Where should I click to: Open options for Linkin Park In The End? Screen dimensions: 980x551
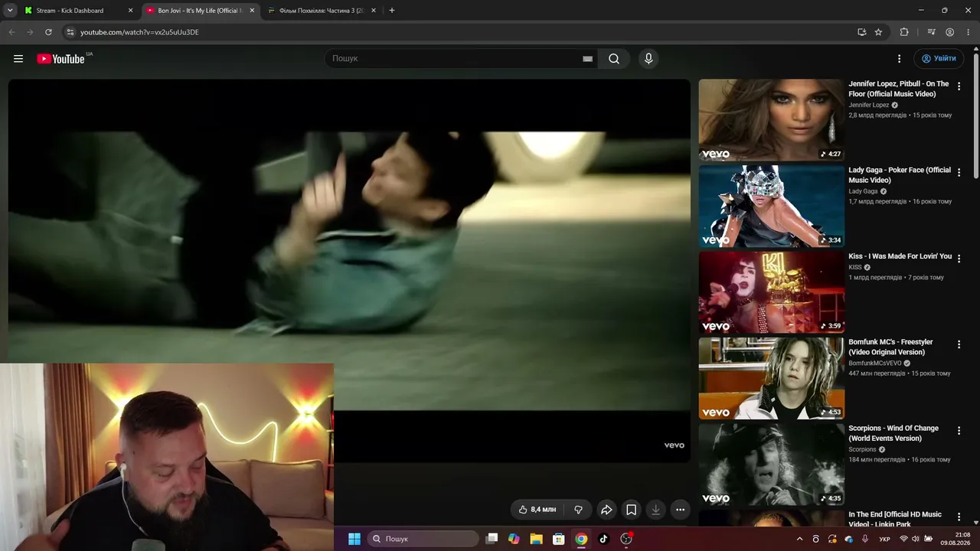click(959, 517)
